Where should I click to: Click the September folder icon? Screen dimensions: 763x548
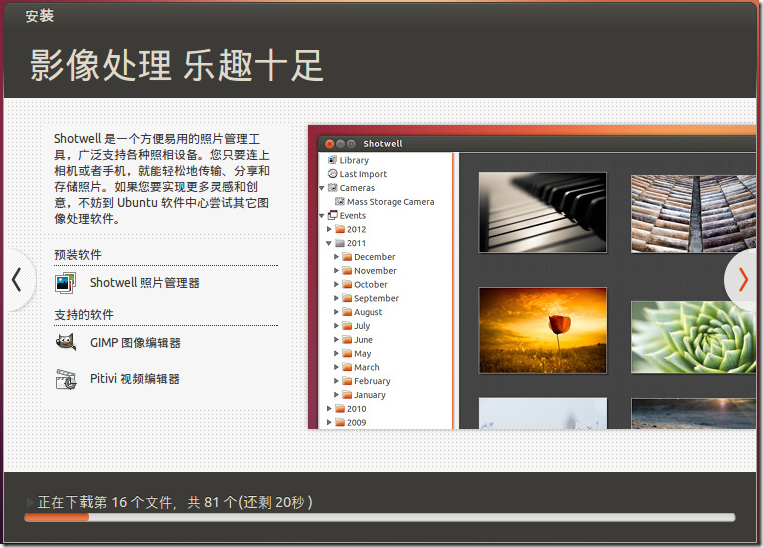pyautogui.click(x=347, y=298)
